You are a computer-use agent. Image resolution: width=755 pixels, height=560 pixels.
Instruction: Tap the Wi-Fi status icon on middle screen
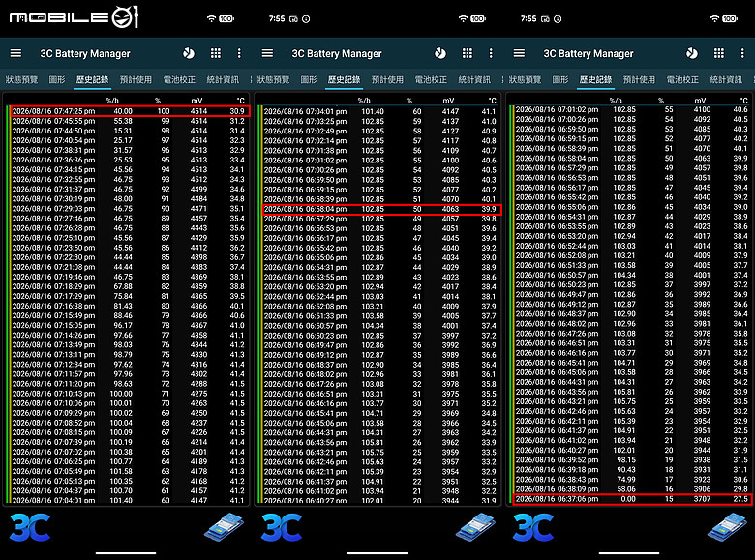pos(463,18)
